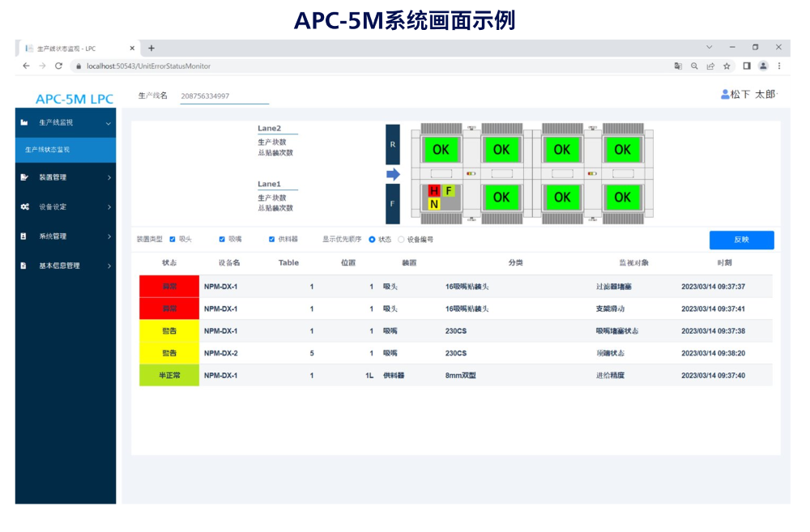The image size is (810, 532).
Task: Expand the 设备设定 submenu arrow
Action: (x=109, y=206)
